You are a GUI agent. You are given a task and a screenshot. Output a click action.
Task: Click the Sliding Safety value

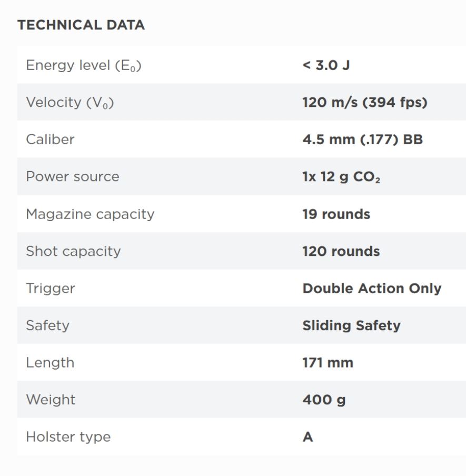[x=351, y=325]
